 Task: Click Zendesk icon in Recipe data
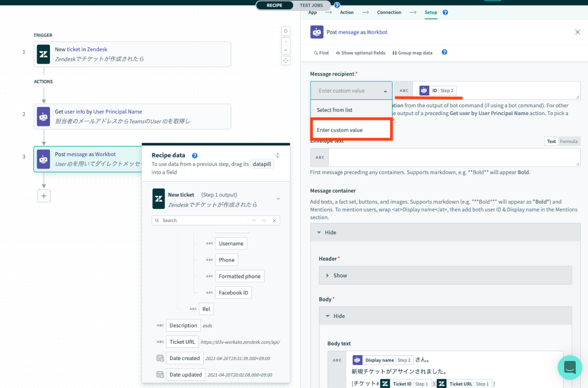click(x=159, y=198)
